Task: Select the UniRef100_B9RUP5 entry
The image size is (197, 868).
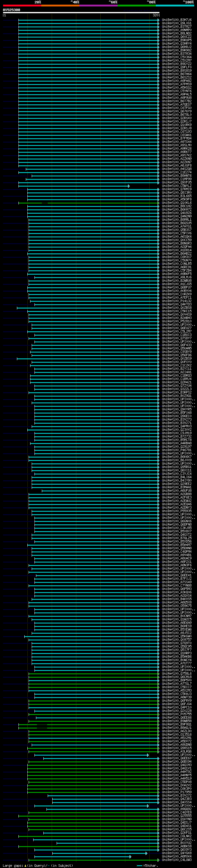Action: pyautogui.click(x=177, y=40)
